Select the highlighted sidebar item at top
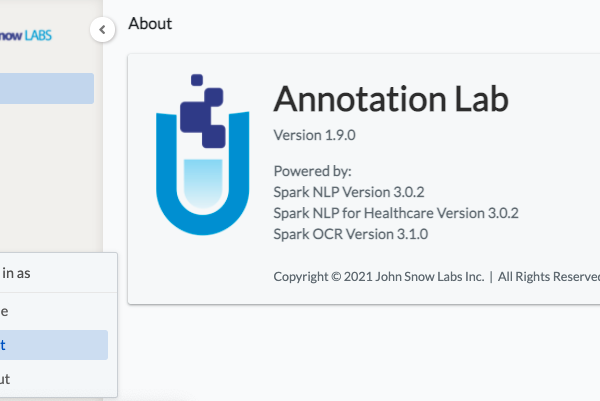Image resolution: width=600 pixels, height=401 pixels. 47,88
